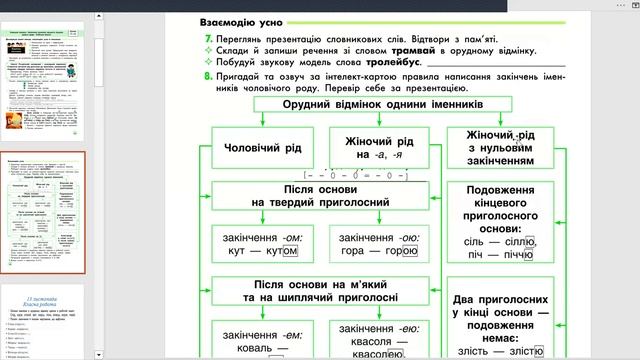This screenshot has height=360, width=640.
Task: Click the bold word 'трамвай'
Action: point(413,51)
